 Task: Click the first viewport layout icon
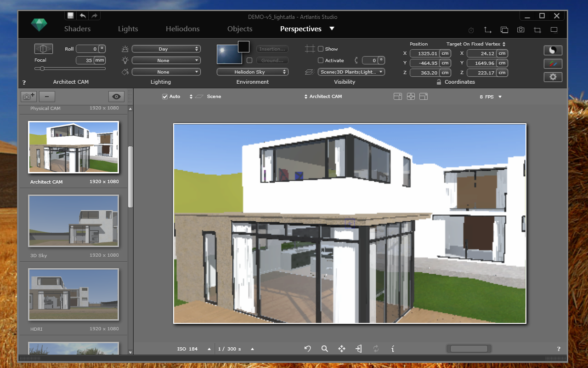[398, 97]
